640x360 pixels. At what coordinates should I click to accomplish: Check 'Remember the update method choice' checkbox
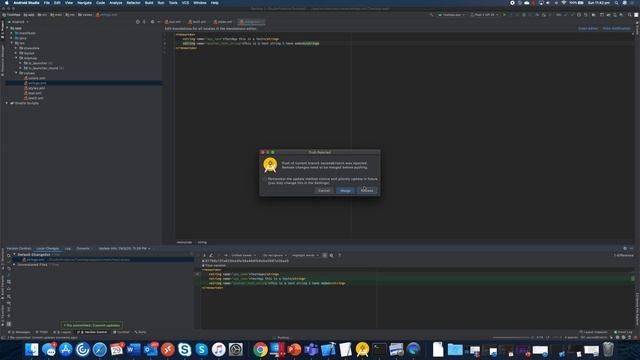pos(264,179)
